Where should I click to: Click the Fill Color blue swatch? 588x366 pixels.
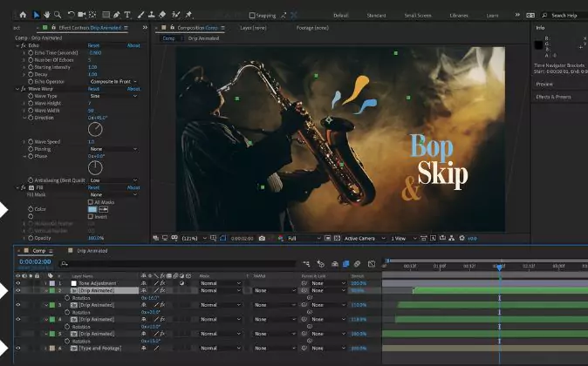(92, 209)
